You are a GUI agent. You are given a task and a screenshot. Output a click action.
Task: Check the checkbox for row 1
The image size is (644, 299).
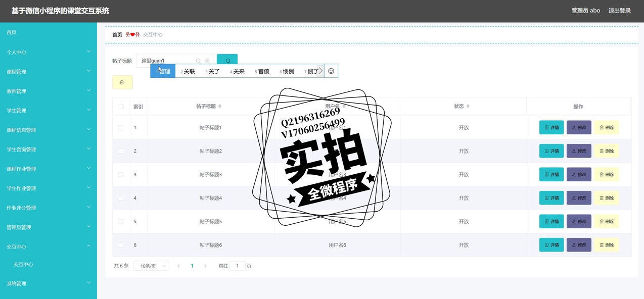tap(121, 128)
